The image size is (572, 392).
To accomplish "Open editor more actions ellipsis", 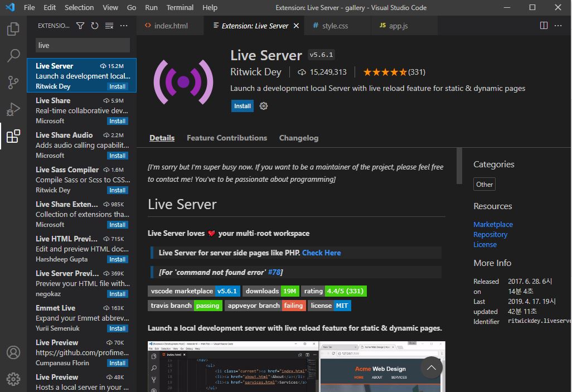I will 558,26.
